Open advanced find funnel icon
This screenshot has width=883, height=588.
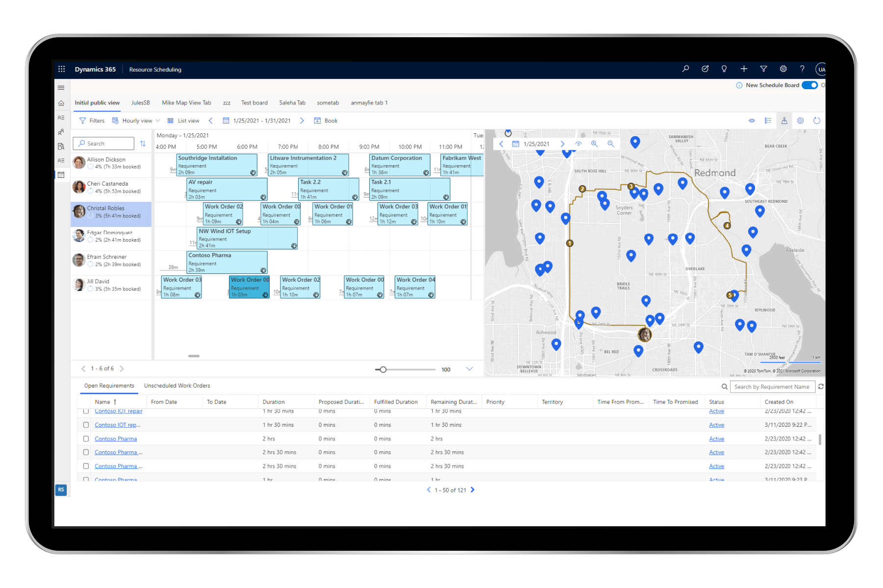(x=763, y=69)
